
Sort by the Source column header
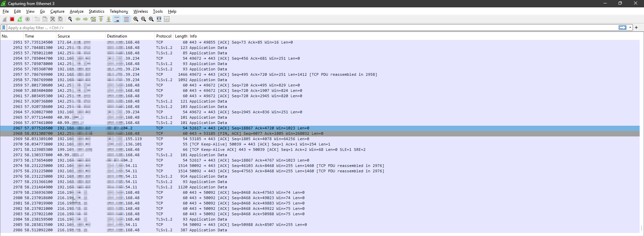point(81,36)
